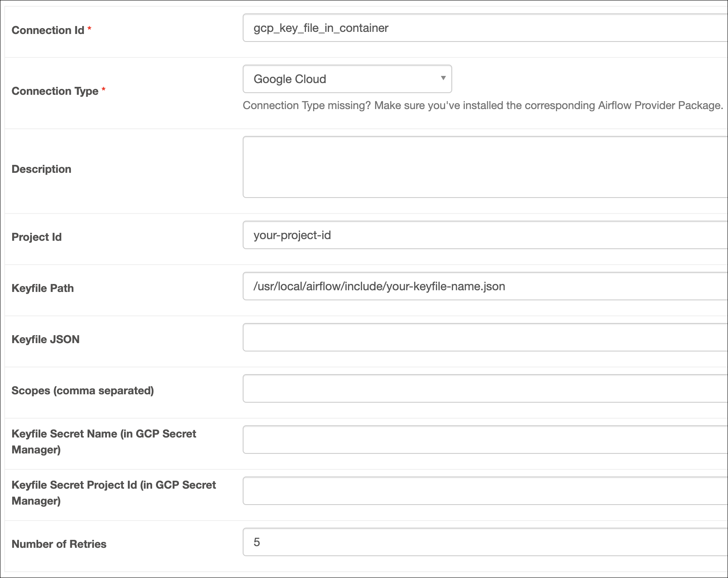Click the Keyfile Path label
The image size is (728, 578).
pyautogui.click(x=42, y=288)
